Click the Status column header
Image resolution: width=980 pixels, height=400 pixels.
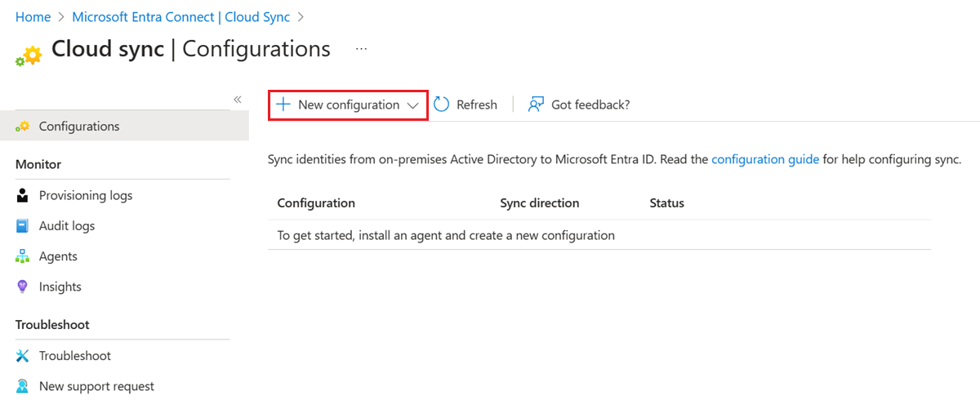click(x=666, y=203)
